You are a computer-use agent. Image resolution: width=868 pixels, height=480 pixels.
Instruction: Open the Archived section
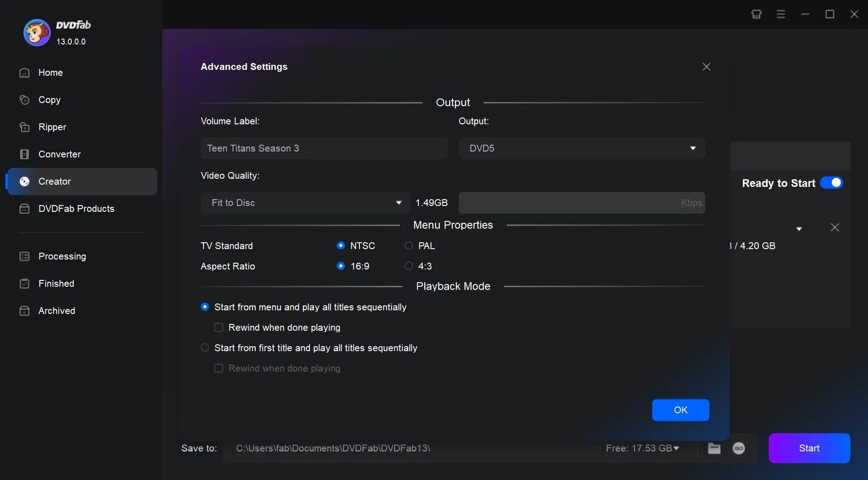click(56, 311)
